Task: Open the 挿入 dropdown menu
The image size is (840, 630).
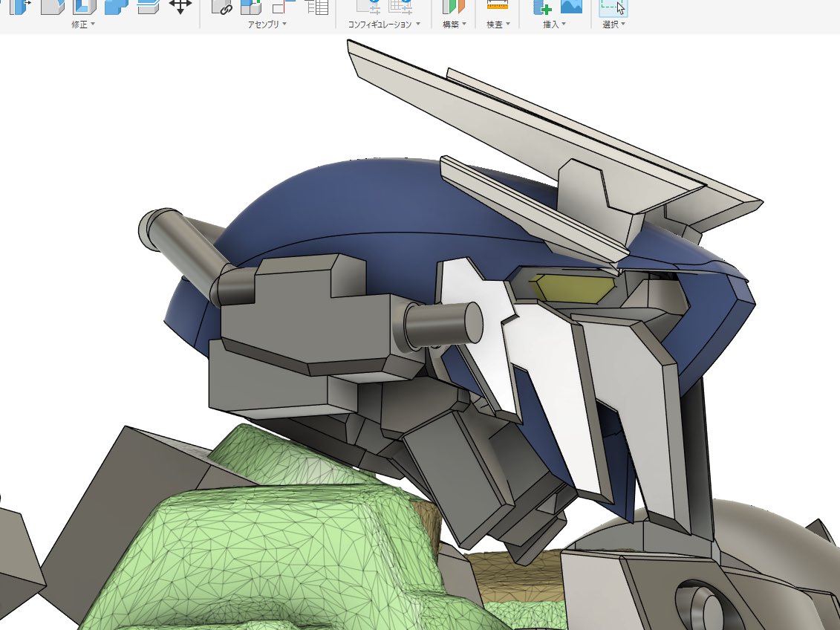Action: point(555,24)
